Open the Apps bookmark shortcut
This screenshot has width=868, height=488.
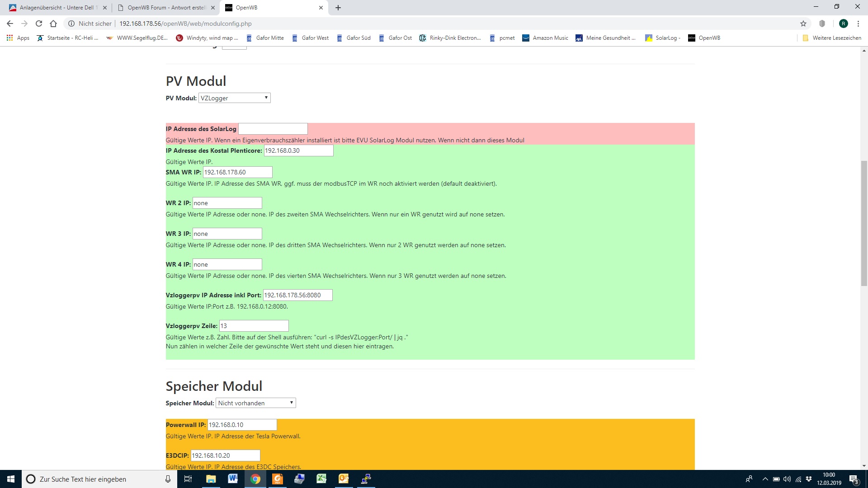point(18,38)
